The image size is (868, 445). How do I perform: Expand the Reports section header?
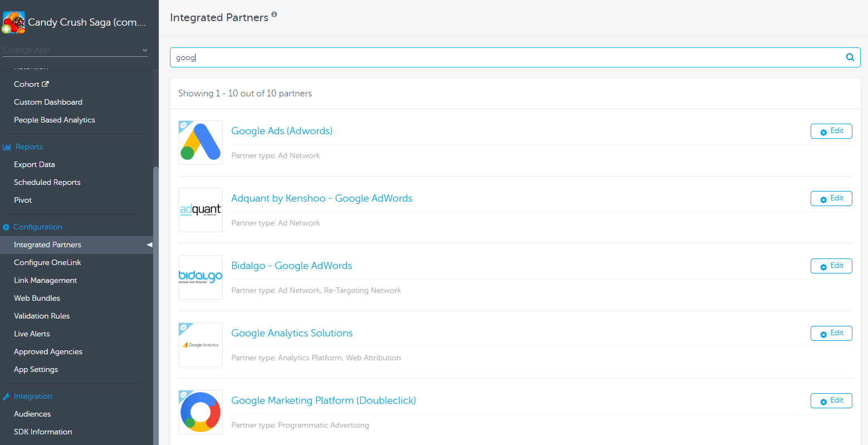pyautogui.click(x=29, y=146)
